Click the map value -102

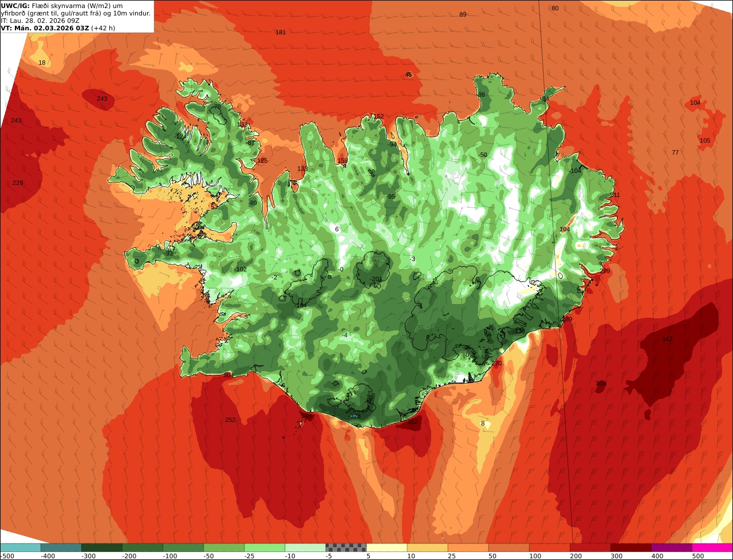[x=241, y=269]
